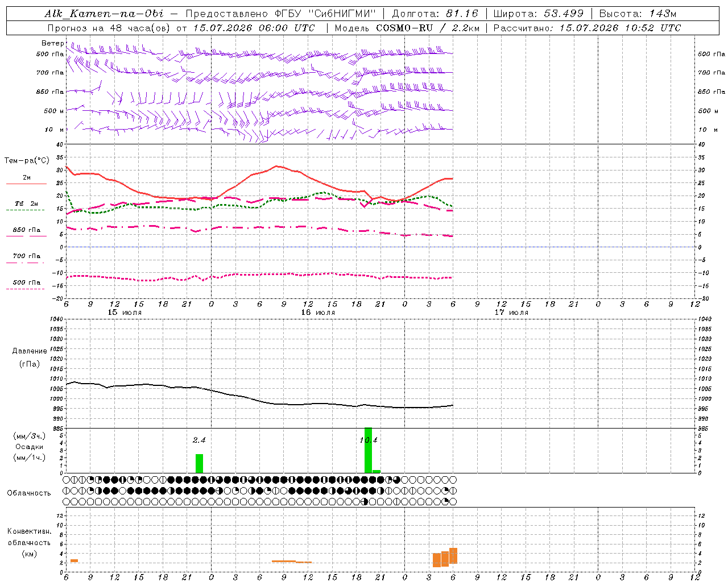Click the station name Alk_Kamen-na-Obi title
The image size is (728, 582).
104,14
